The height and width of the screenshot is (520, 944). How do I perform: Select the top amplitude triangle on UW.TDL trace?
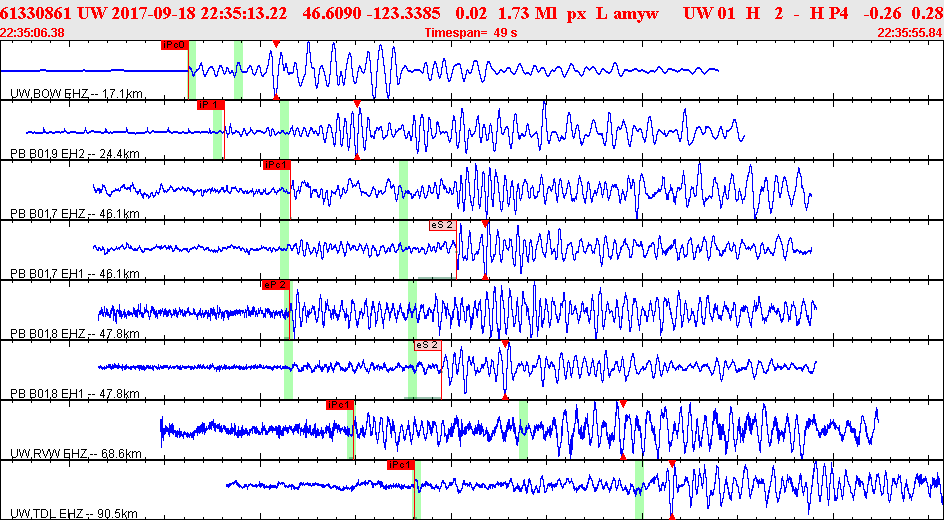point(672,464)
